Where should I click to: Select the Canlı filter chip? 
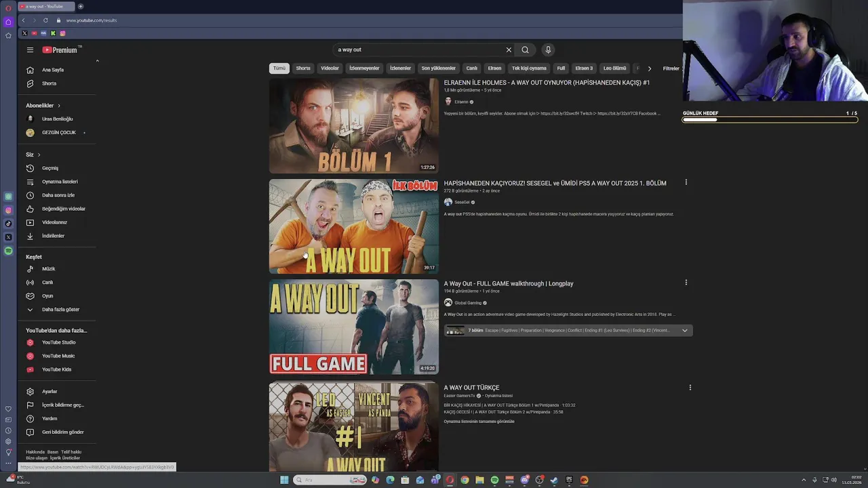pyautogui.click(x=472, y=68)
